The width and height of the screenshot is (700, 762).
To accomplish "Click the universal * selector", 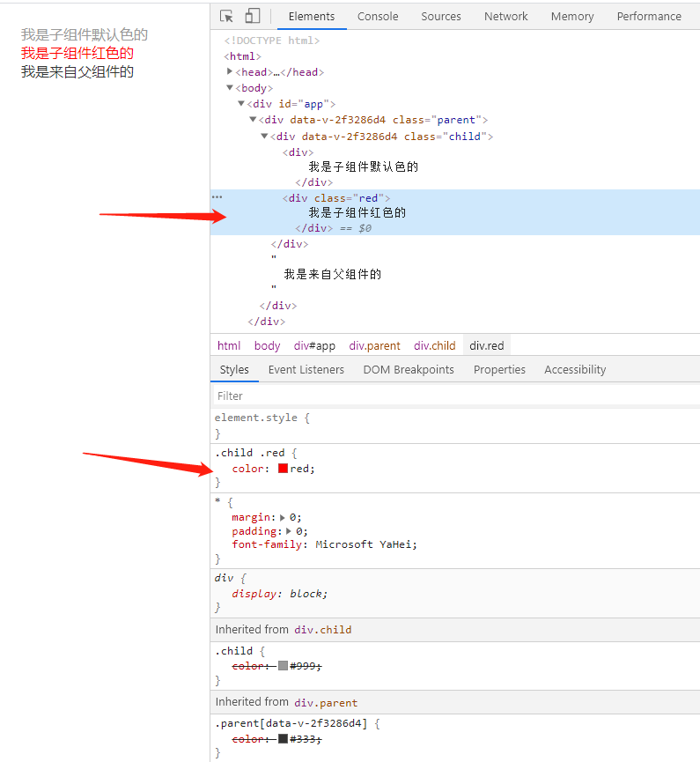I will (217, 501).
